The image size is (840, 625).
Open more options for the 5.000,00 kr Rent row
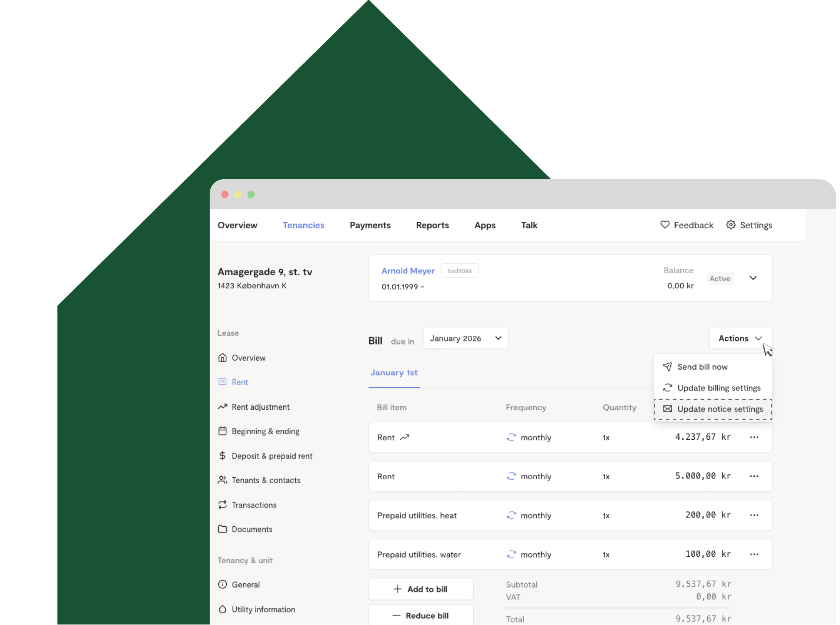754,477
